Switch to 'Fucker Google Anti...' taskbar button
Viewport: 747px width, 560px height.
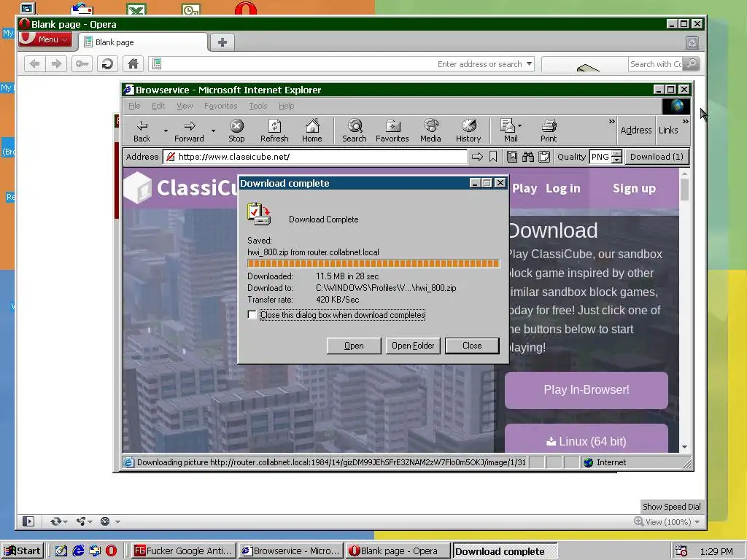point(184,551)
